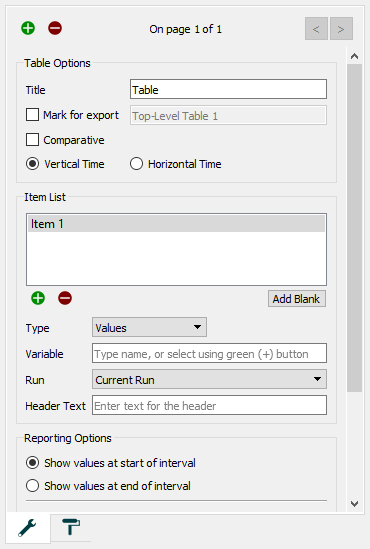Tick the Comparative checkbox

click(32, 140)
